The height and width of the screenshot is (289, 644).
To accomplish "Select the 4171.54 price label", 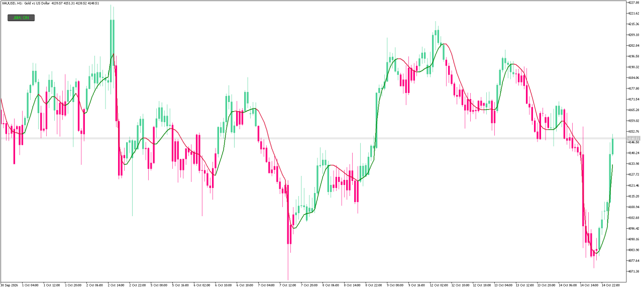I will (x=633, y=99).
